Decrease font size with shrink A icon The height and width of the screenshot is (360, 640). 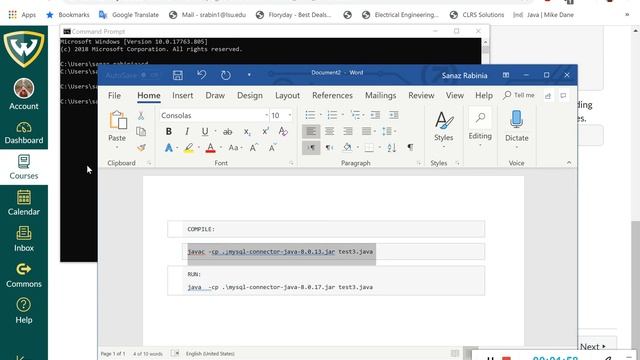272,148
